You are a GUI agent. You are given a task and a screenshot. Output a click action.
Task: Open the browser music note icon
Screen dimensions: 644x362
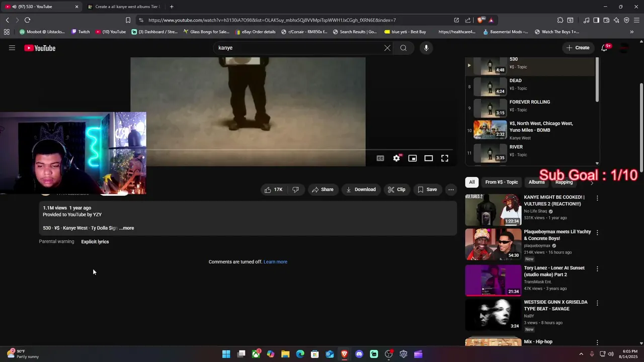pyautogui.click(x=586, y=20)
